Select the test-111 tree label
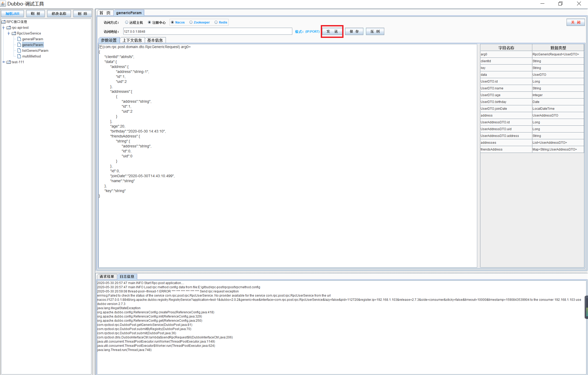This screenshot has height=375, width=588. pos(18,62)
